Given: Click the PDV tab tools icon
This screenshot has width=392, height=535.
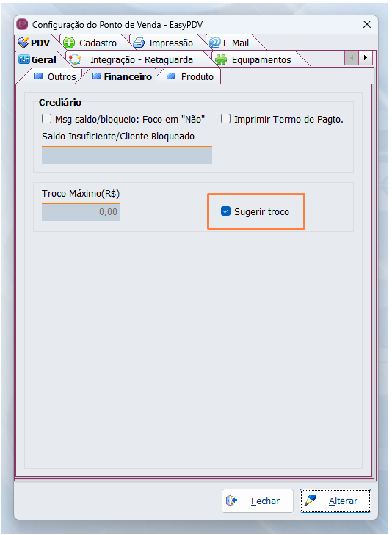Looking at the screenshot, I should pyautogui.click(x=23, y=43).
